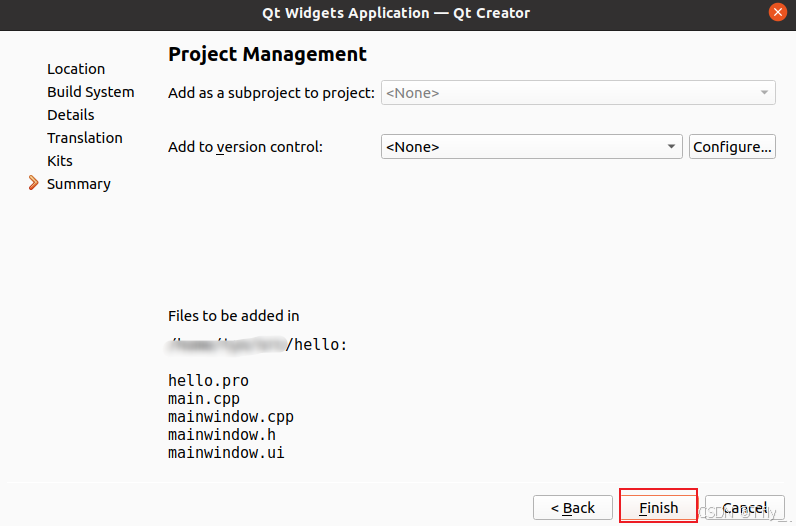Select the Build System step
796x526 pixels.
[x=91, y=92]
